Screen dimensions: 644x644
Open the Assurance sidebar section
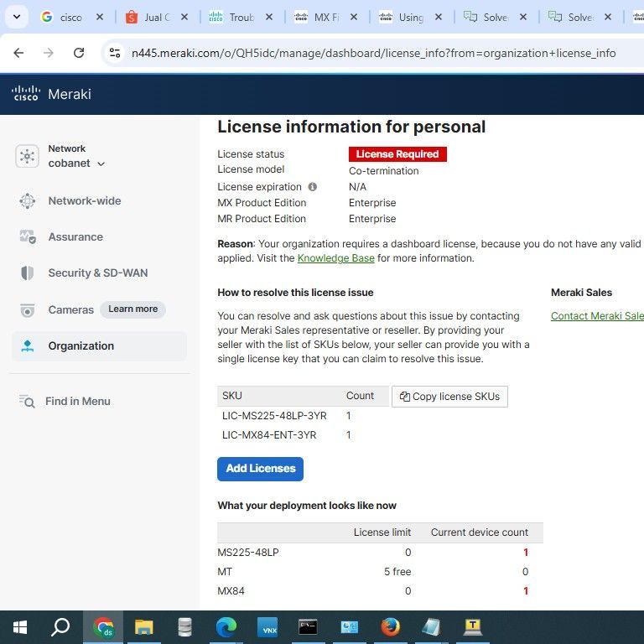coord(75,237)
